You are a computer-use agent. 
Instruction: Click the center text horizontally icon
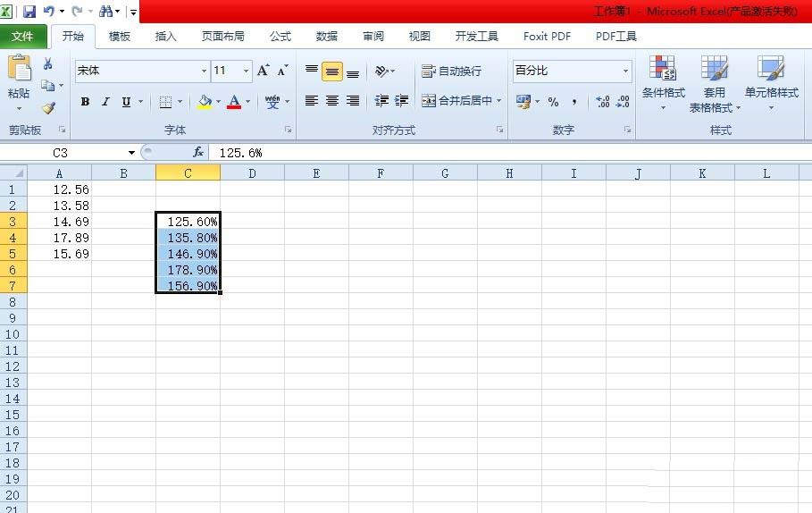click(x=332, y=100)
